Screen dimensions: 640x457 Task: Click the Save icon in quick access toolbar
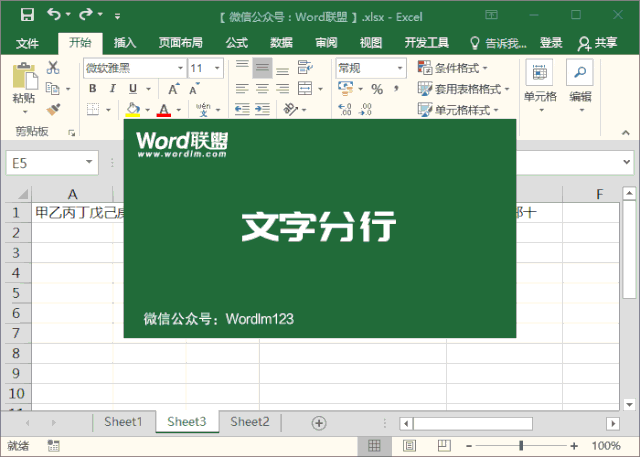[27, 15]
